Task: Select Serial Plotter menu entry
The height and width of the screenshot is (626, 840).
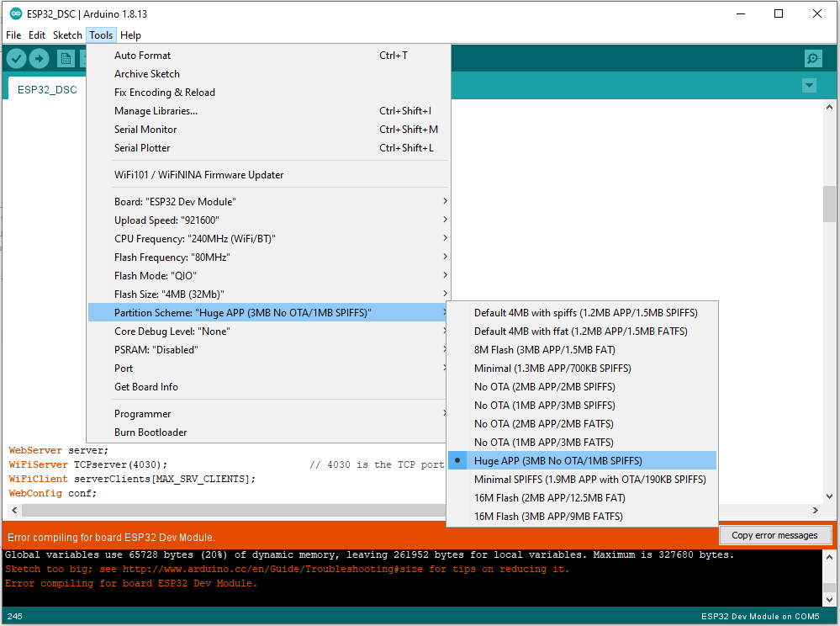Action: point(268,148)
